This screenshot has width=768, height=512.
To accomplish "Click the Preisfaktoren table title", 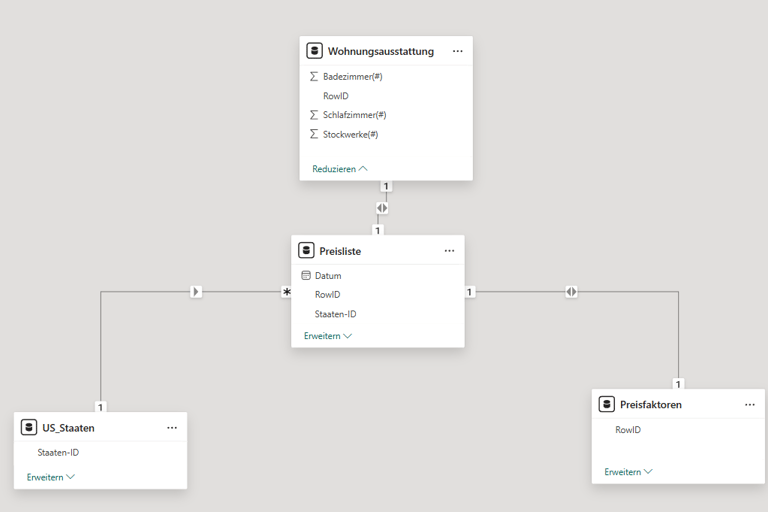I will (650, 405).
